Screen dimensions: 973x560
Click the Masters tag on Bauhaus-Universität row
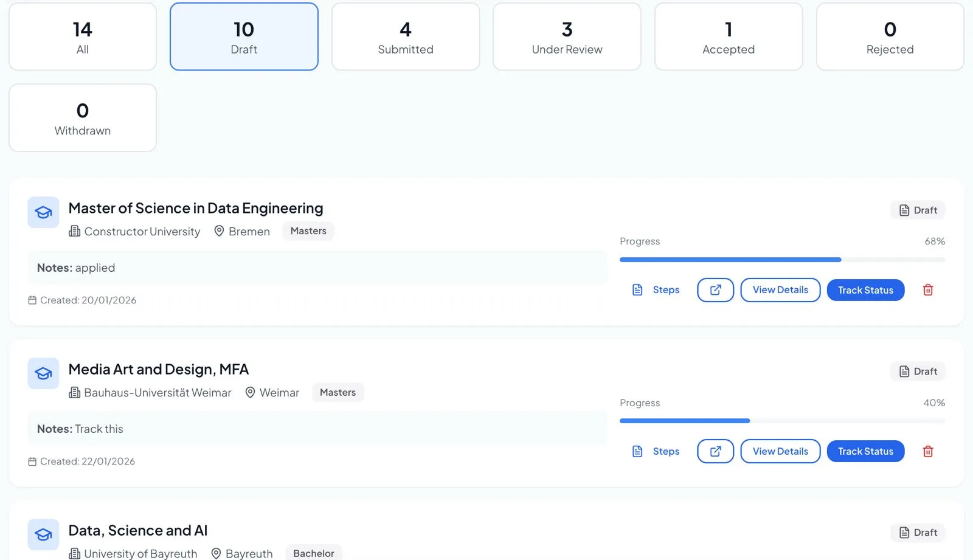pyautogui.click(x=338, y=392)
